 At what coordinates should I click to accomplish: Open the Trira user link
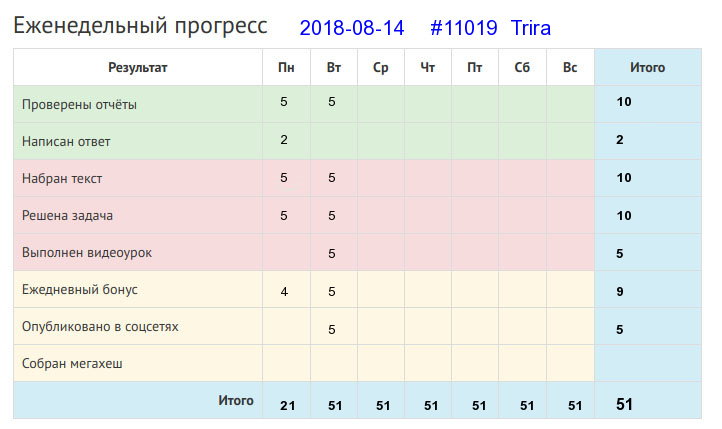click(531, 28)
